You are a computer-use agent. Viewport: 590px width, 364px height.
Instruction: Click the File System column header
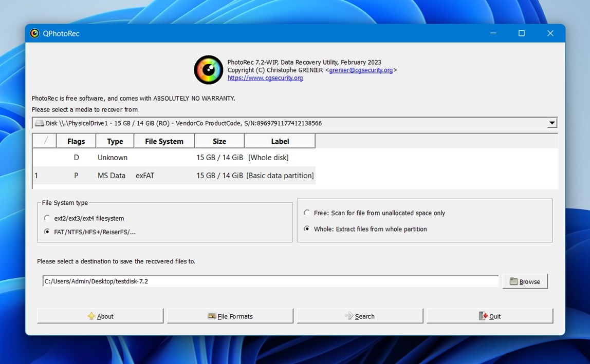coord(163,141)
